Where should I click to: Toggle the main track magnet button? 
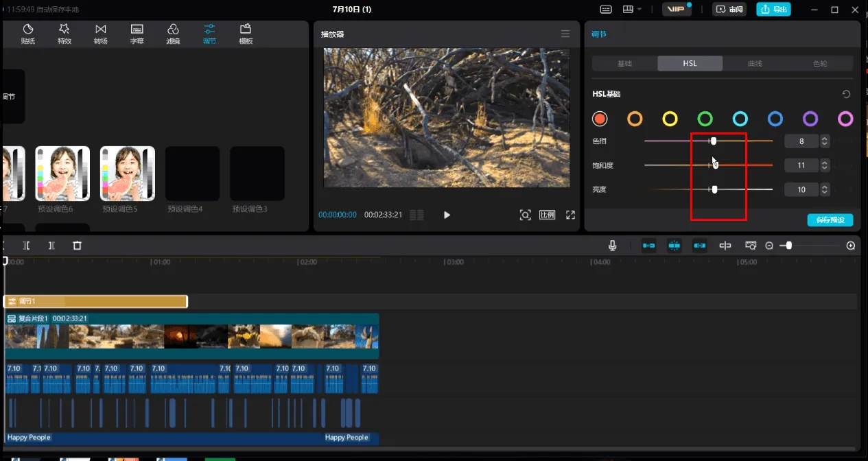point(648,246)
